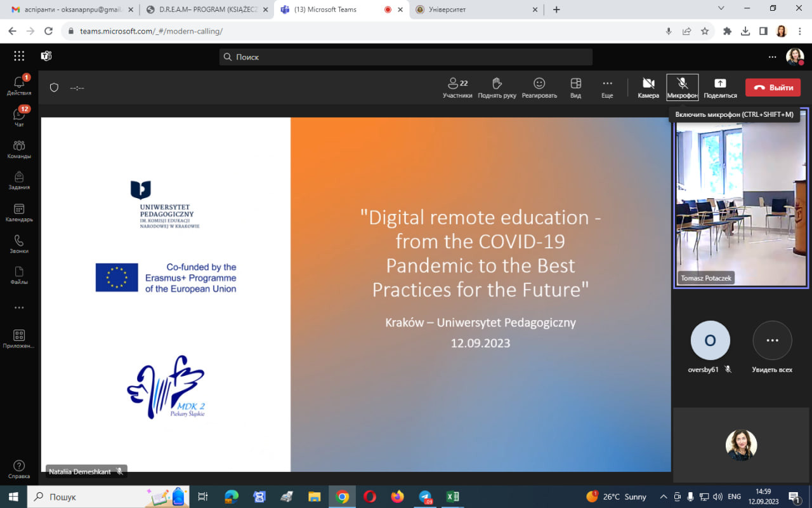Open the Chrome three-dot menu
Screen dimensions: 812x508
pyautogui.click(x=799, y=31)
